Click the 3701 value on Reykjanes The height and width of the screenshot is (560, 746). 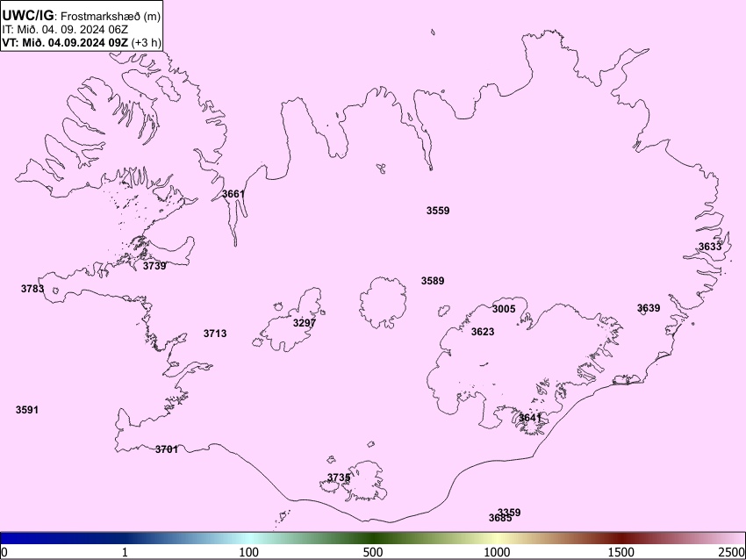pyautogui.click(x=167, y=449)
